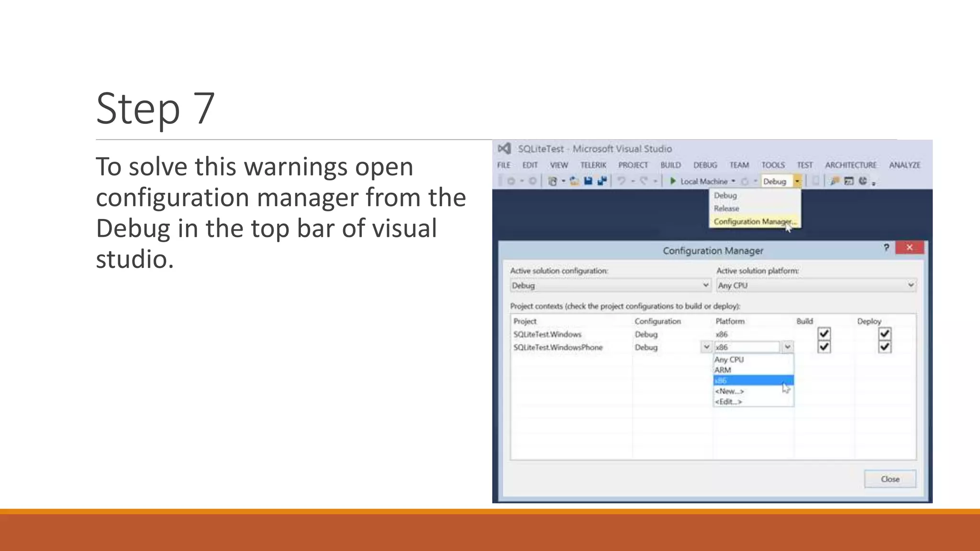Open the TEST menu

[x=805, y=165]
